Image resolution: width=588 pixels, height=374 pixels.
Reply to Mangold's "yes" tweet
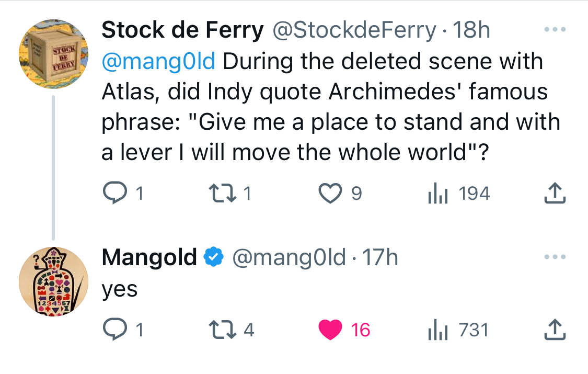tap(112, 330)
